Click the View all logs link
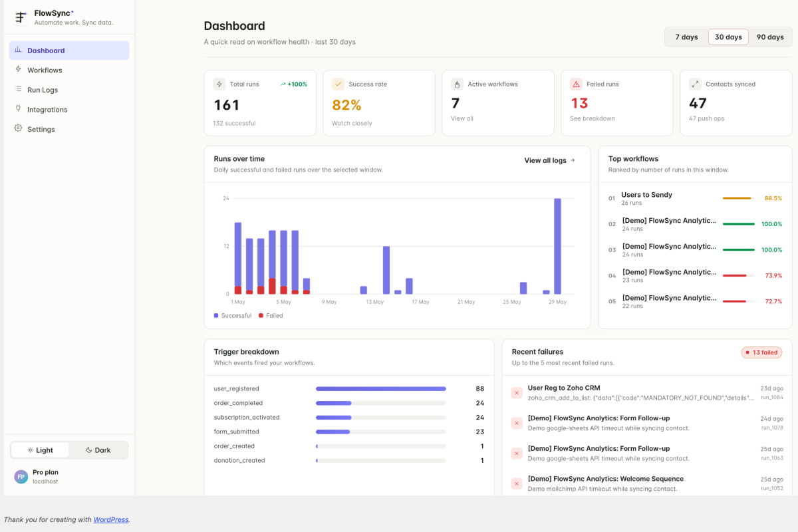798x532 pixels. pyautogui.click(x=550, y=160)
